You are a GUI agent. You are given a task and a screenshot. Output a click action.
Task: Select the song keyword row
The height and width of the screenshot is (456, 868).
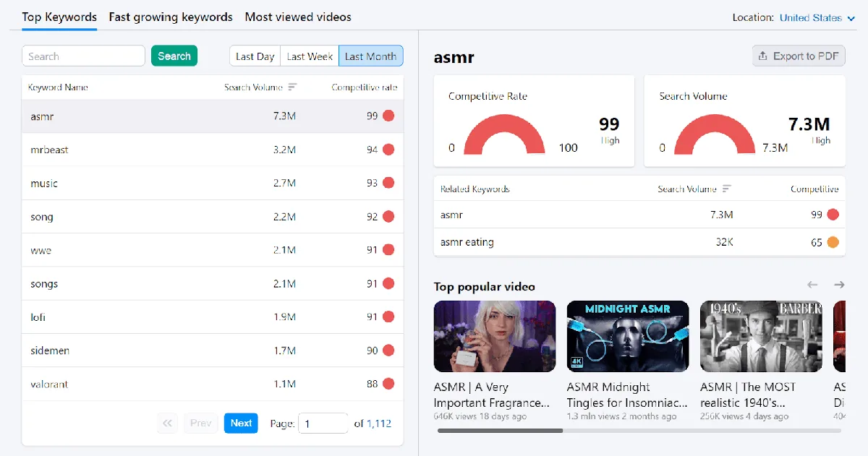point(213,217)
